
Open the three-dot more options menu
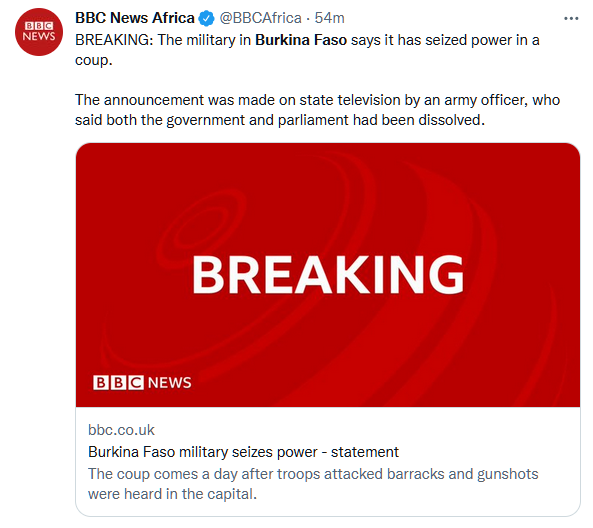pyautogui.click(x=571, y=18)
